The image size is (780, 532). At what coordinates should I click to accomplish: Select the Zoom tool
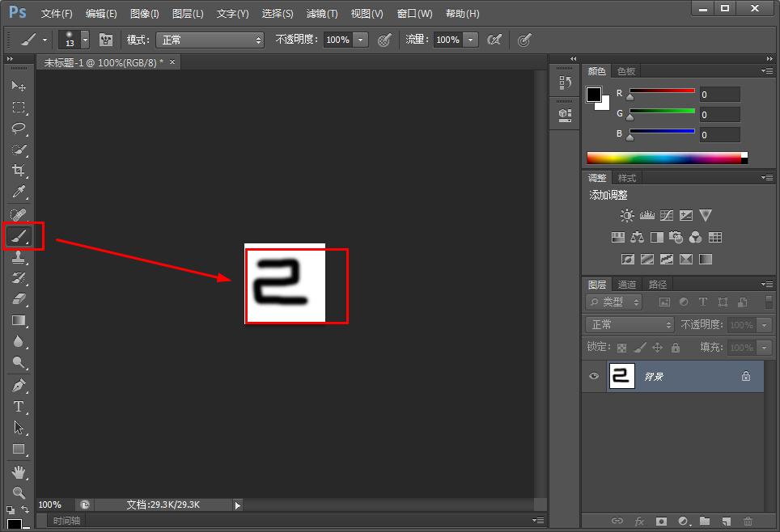[19, 492]
